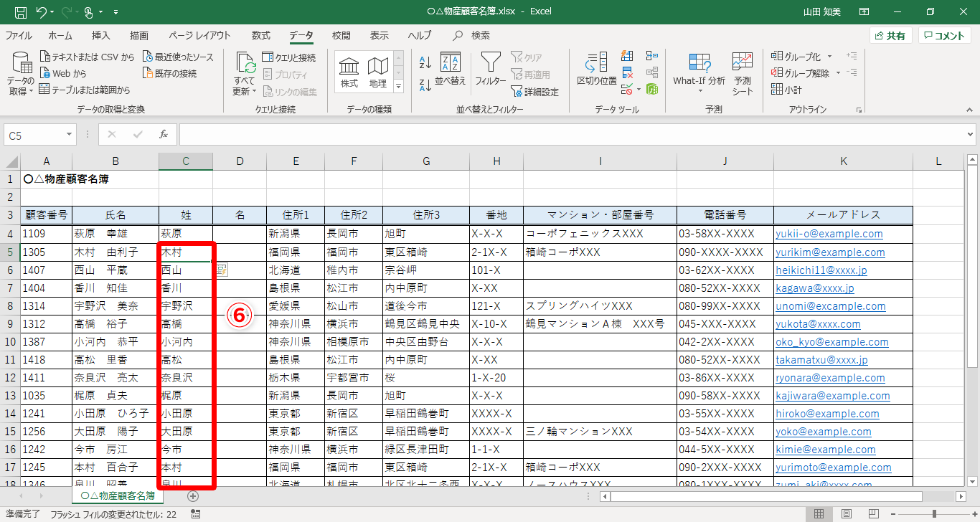Open Text to Columns (区切り位置)

coord(596,70)
